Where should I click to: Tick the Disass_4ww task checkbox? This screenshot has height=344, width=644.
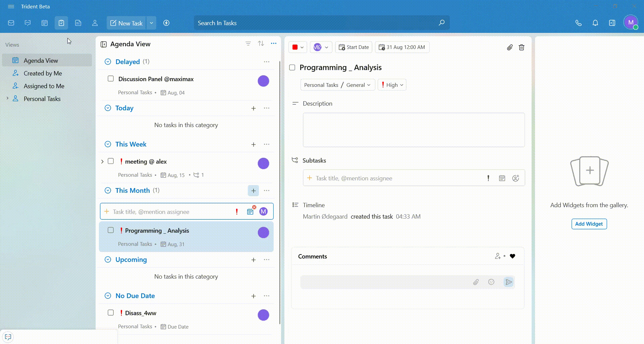[x=111, y=313]
